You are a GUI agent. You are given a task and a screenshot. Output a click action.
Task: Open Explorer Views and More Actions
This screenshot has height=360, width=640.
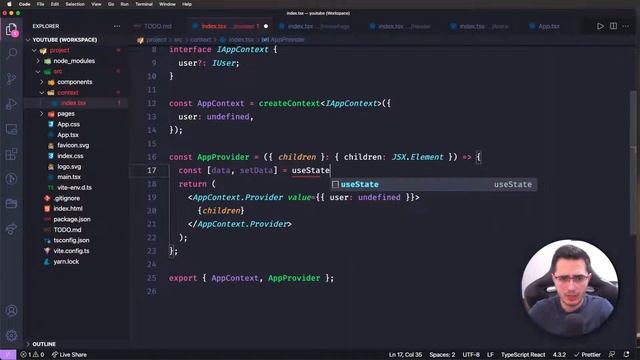pos(117,26)
